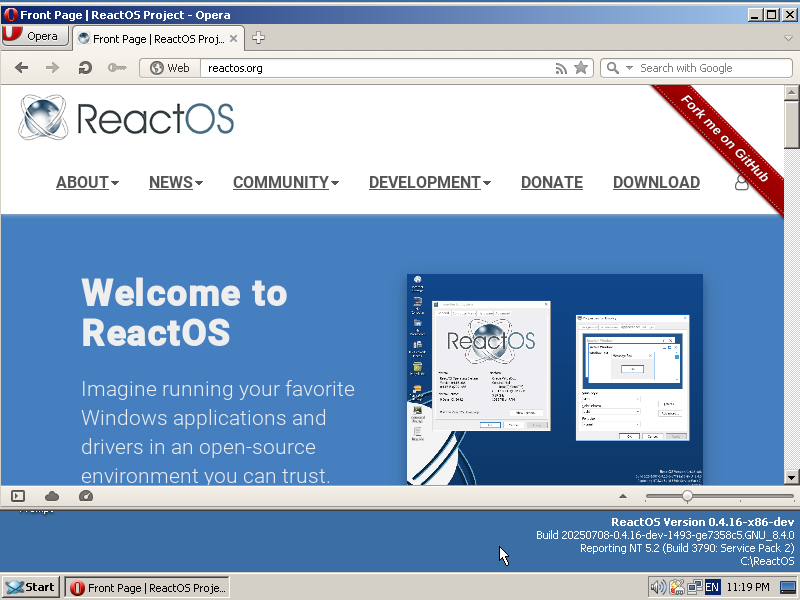
Task: Go back with the Back arrow
Action: coord(21,68)
